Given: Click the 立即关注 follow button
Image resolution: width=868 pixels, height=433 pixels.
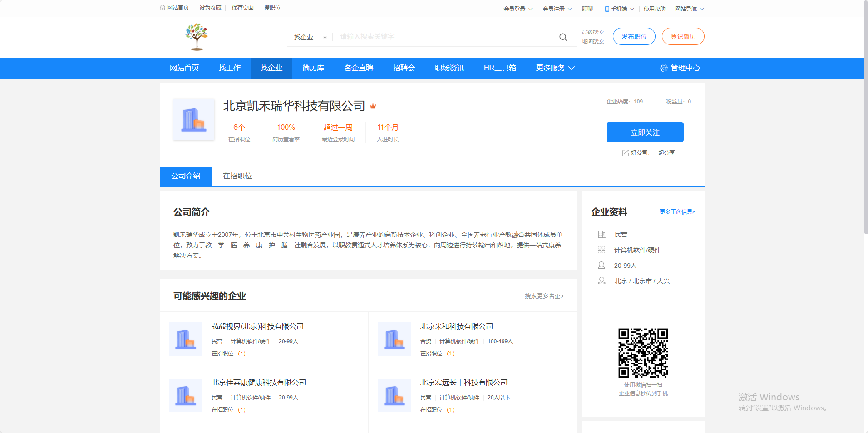Looking at the screenshot, I should [x=645, y=132].
